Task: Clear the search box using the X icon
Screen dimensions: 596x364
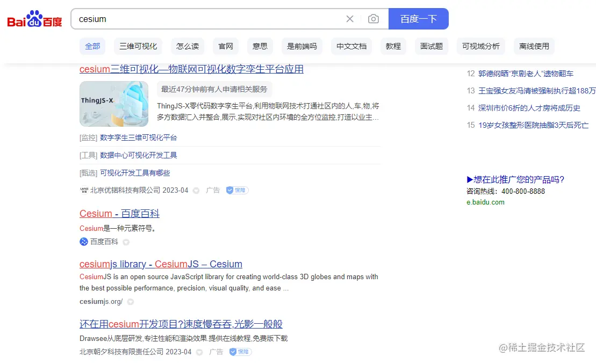Action: 350,18
